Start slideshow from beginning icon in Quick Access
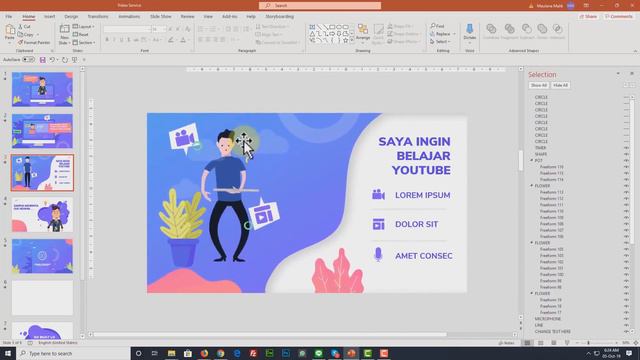Image resolution: width=640 pixels, height=360 pixels. tap(75, 60)
